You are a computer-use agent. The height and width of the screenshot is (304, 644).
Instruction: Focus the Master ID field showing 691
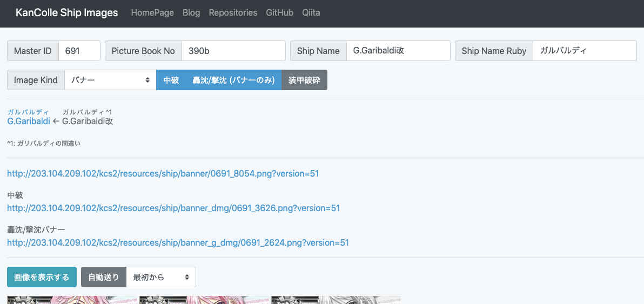[x=79, y=51]
